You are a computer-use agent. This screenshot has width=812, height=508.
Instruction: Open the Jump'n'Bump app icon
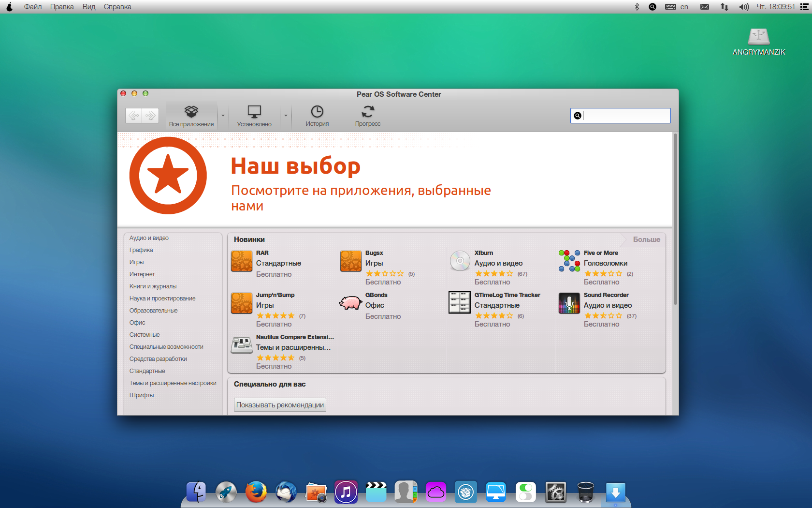tap(242, 303)
